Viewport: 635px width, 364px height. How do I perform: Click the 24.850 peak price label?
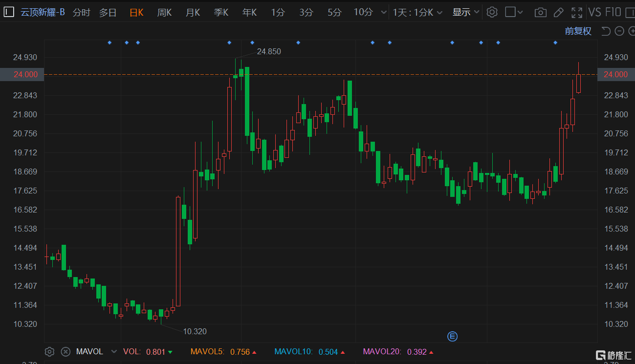click(x=269, y=51)
